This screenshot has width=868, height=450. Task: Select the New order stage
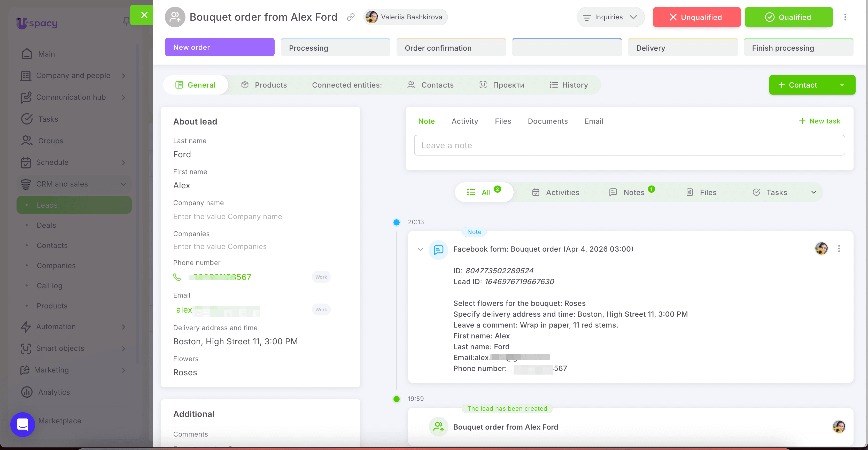coord(220,47)
